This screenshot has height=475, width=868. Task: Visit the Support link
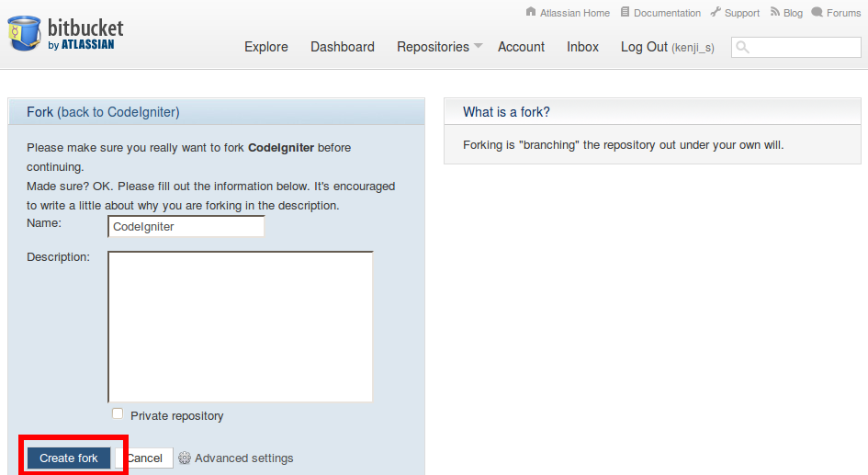742,13
